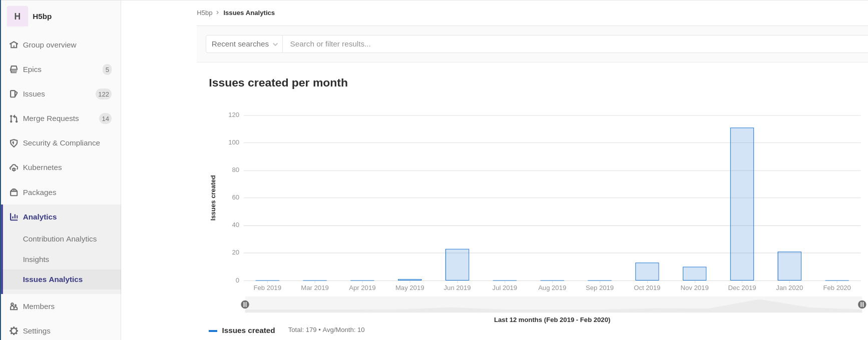Select Issues Analytics in the sidebar

[x=53, y=279]
